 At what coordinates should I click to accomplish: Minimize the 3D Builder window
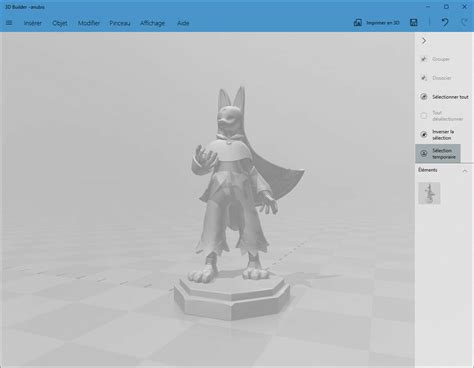tap(428, 7)
